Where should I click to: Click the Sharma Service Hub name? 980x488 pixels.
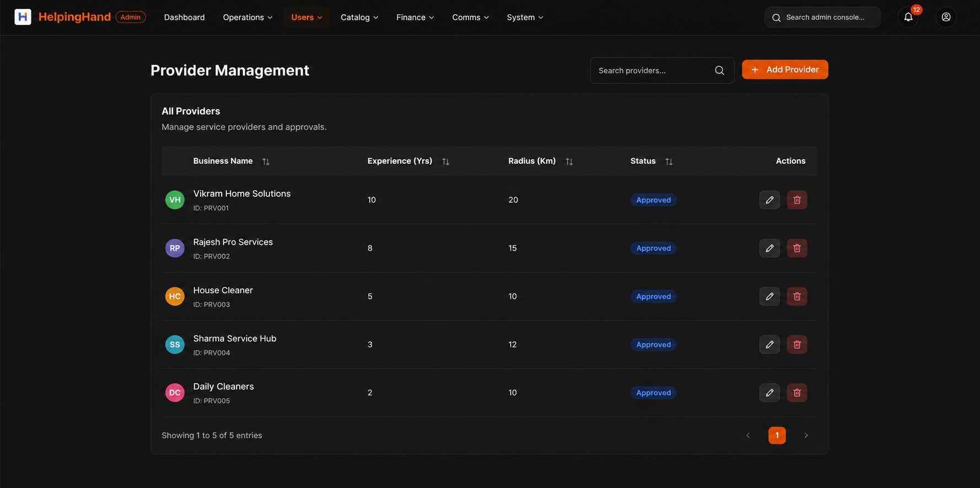[x=235, y=339]
